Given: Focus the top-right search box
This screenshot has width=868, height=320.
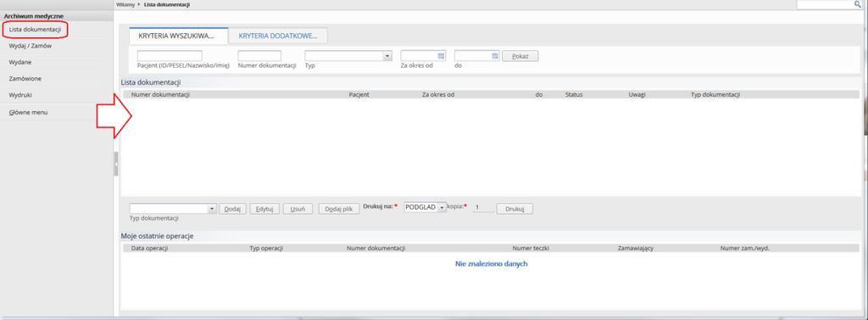Looking at the screenshot, I should 825,4.
